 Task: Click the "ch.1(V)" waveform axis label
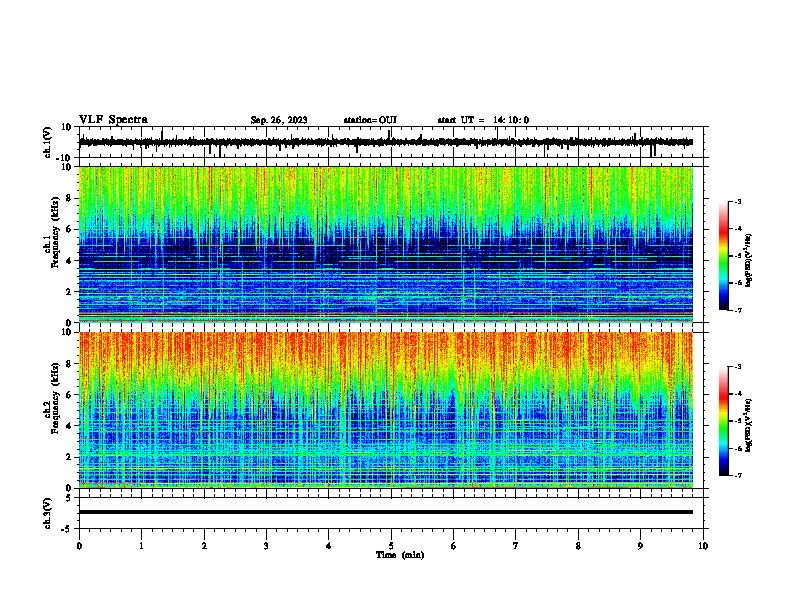(48, 142)
